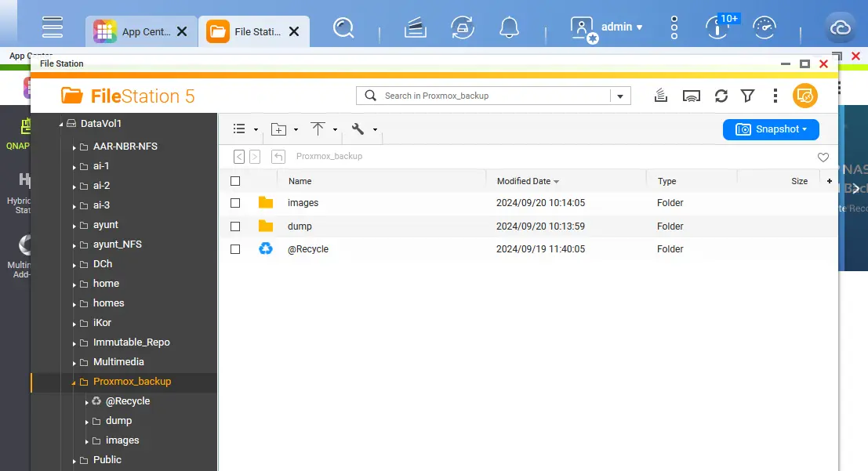Select the home folder in tree
The image size is (868, 471).
pyautogui.click(x=107, y=284)
